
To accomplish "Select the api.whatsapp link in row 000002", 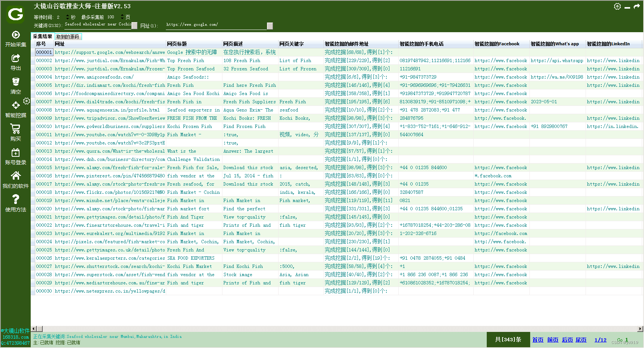I will (x=558, y=61).
